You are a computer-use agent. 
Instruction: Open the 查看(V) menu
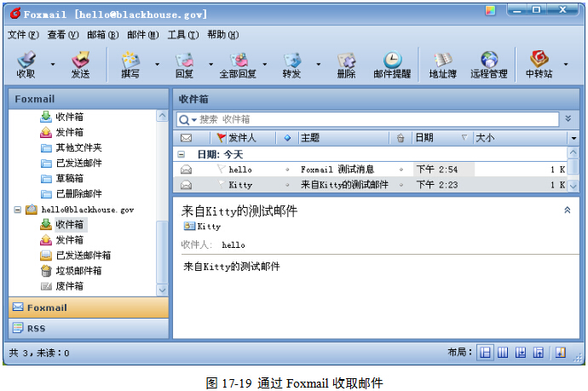pyautogui.click(x=63, y=35)
